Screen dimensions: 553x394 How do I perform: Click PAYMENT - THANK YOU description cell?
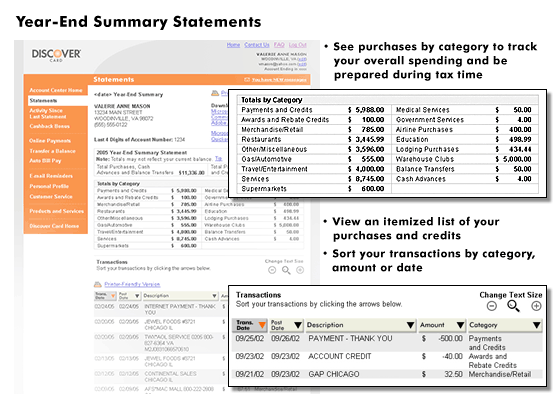tap(350, 339)
